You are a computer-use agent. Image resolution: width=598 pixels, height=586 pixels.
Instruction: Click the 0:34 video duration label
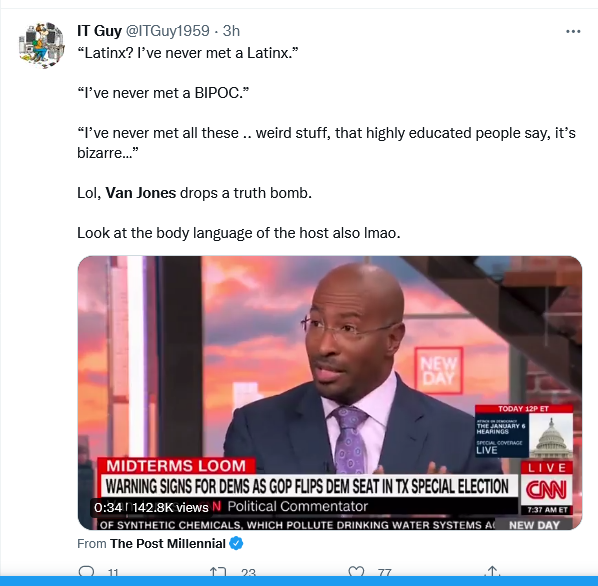tap(108, 507)
